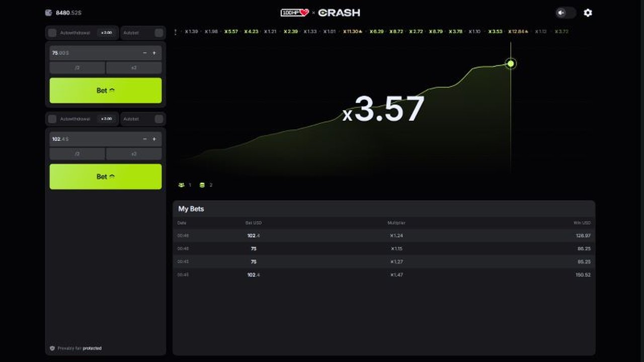The height and width of the screenshot is (362, 644).
Task: Halve the 102.4$ bet using /2
Action: (x=77, y=154)
